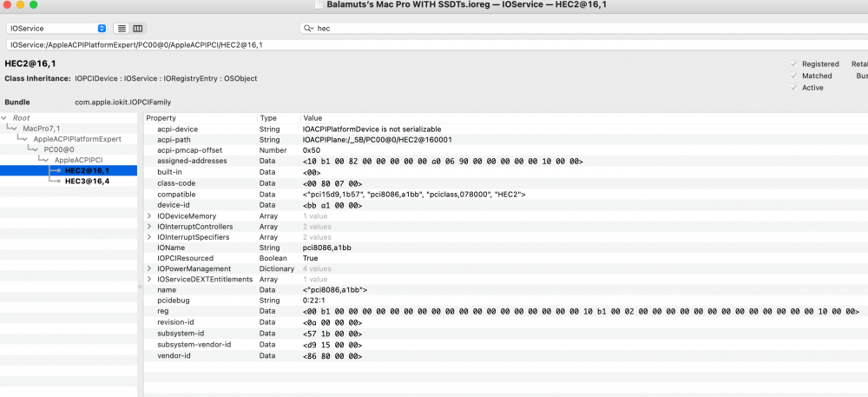Screen dimensions: 868x397
Task: Collapse the Root tree node
Action: pyautogui.click(x=5, y=118)
